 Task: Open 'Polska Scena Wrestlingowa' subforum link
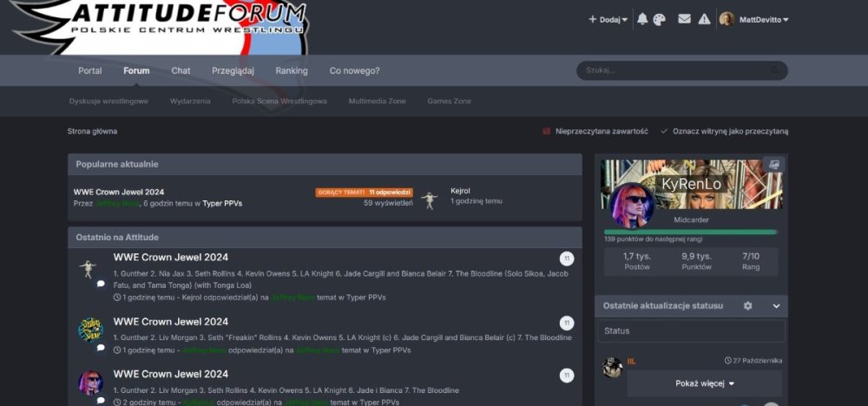click(279, 101)
